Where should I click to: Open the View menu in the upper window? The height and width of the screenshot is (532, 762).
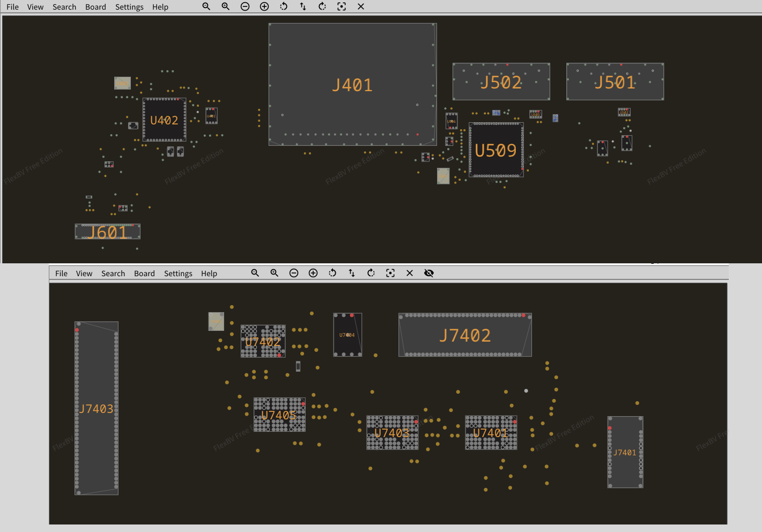click(35, 7)
